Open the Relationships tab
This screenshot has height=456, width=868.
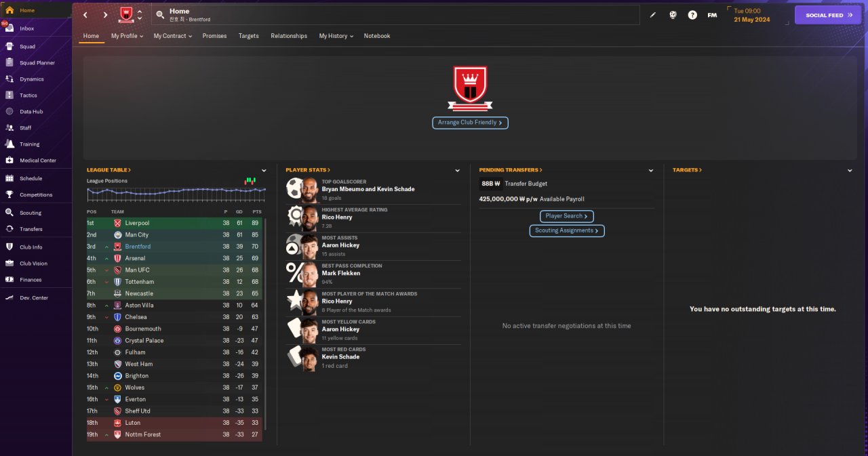click(x=289, y=36)
